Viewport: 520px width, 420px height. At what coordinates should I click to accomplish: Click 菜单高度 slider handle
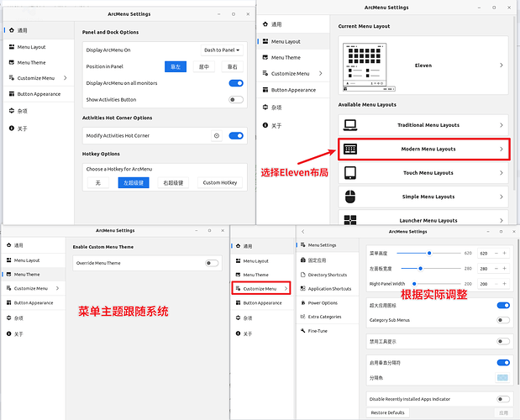429,253
